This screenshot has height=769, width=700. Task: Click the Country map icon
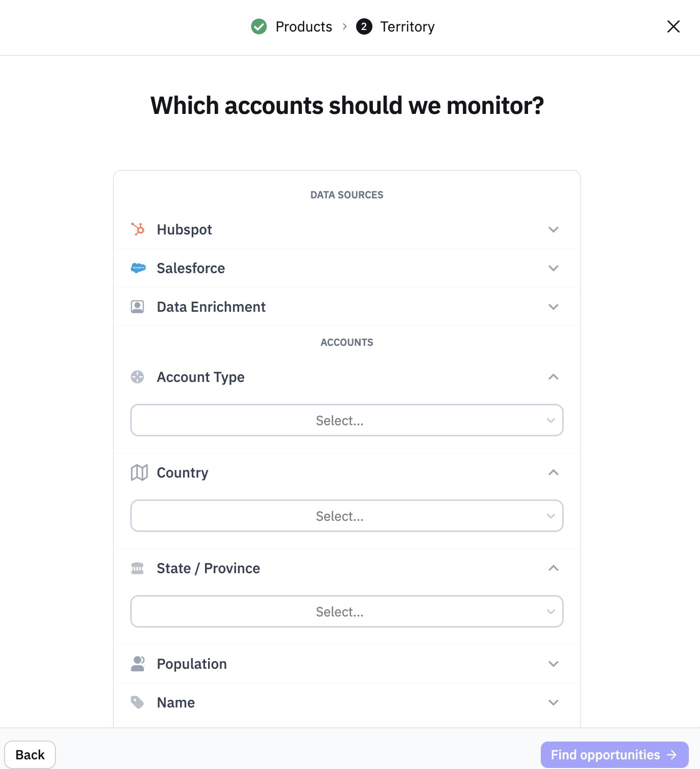tap(139, 472)
